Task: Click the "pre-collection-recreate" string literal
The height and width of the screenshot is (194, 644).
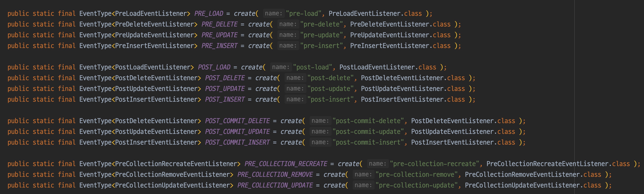Action: 435,164
